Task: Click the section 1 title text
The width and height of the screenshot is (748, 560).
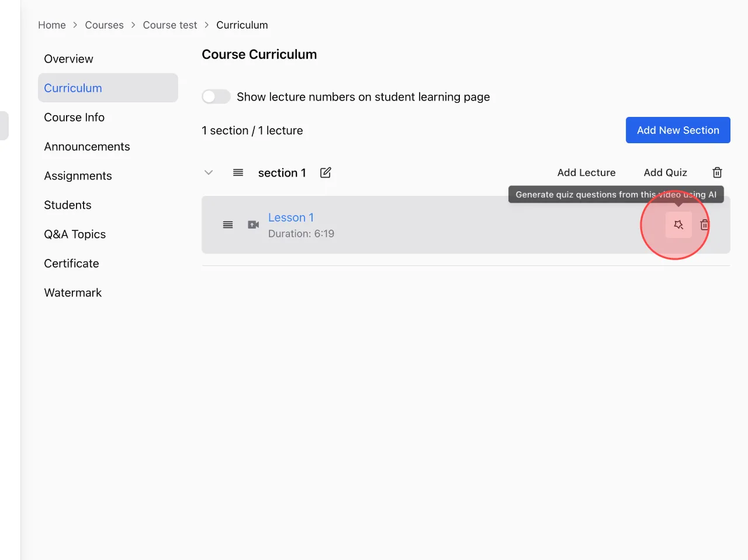Action: [282, 172]
